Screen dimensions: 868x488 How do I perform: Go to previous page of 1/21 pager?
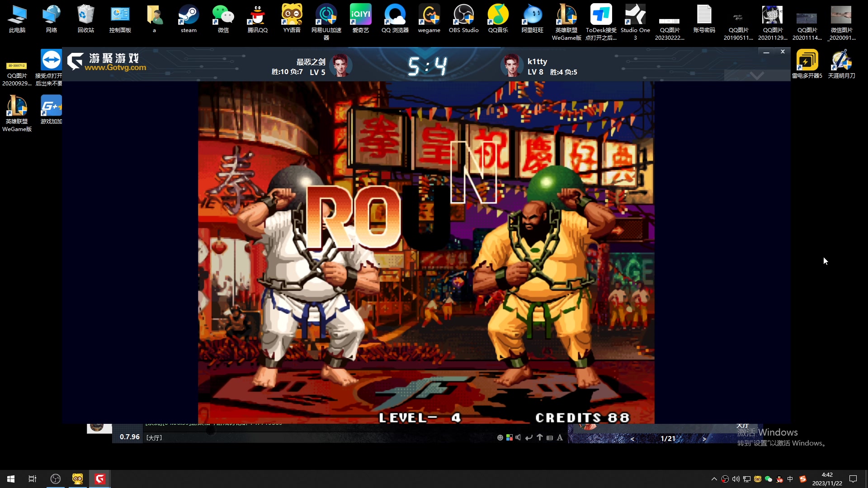pyautogui.click(x=632, y=439)
